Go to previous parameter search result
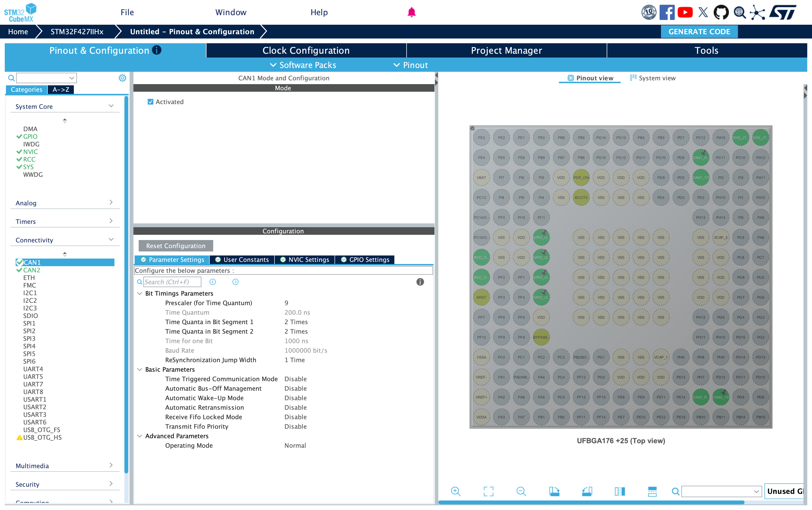The width and height of the screenshot is (812, 510). (212, 282)
